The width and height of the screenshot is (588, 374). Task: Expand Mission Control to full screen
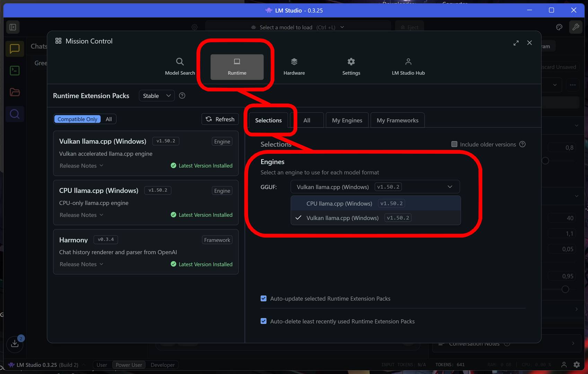pos(516,43)
